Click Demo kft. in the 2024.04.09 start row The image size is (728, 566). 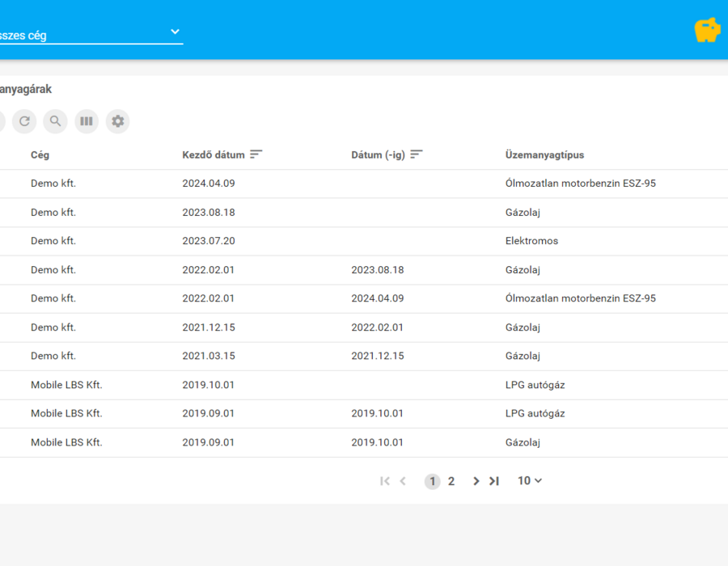(x=53, y=184)
